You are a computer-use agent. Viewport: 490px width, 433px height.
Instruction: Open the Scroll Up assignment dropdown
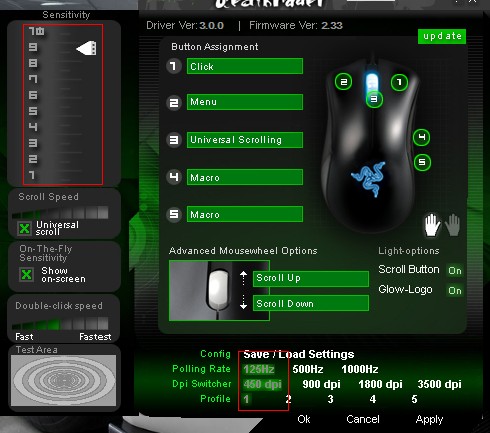click(311, 278)
